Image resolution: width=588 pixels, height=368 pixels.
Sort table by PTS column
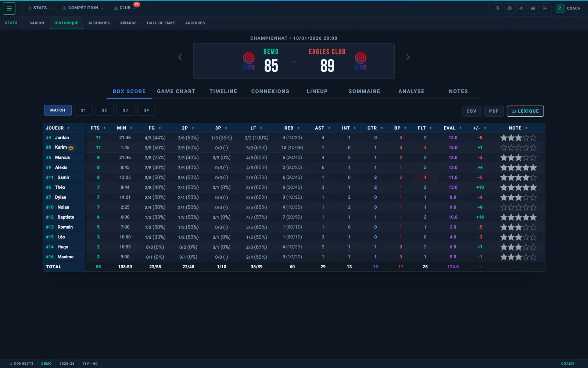[x=98, y=128]
